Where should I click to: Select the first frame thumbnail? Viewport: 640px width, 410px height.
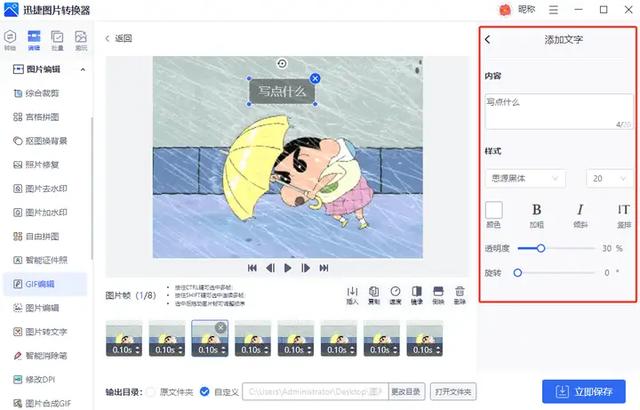(124, 338)
